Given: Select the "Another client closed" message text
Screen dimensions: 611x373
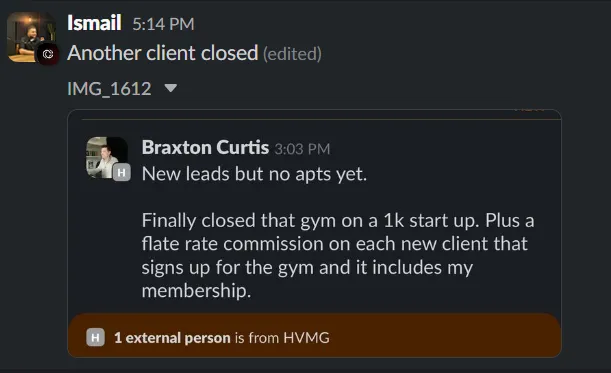Looking at the screenshot, I should click(163, 53).
